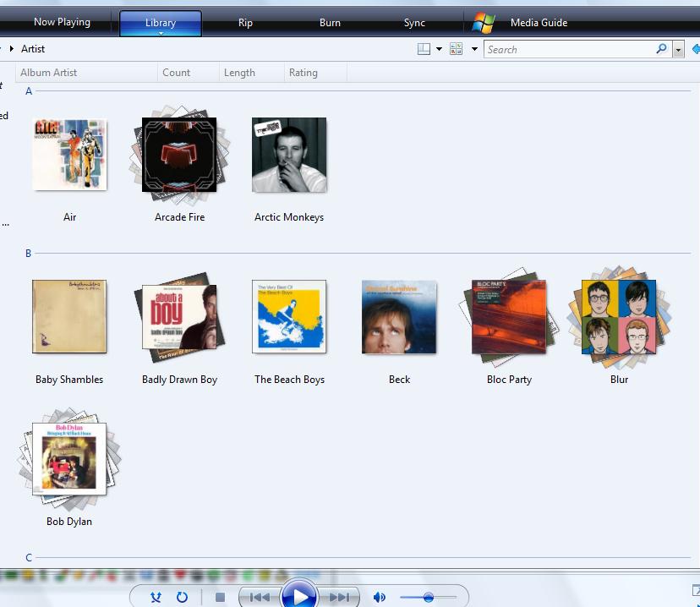This screenshot has height=607, width=700.
Task: Adjust the volume slider
Action: pyautogui.click(x=428, y=597)
